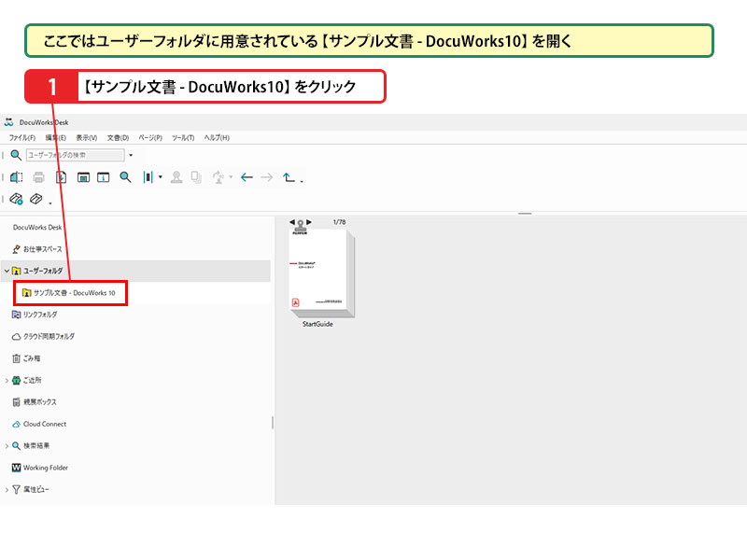The image size is (747, 560).
Task: Expand the ご近所 tree node
Action: click(x=7, y=381)
